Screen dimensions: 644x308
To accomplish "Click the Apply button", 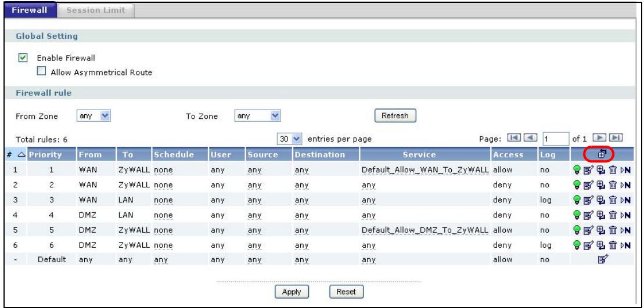I will click(x=292, y=292).
